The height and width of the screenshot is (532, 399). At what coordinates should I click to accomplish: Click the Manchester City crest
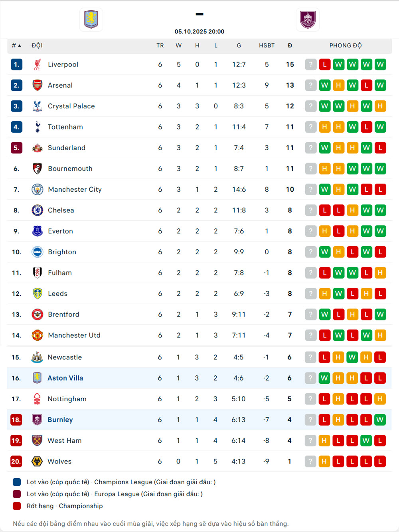(x=38, y=190)
